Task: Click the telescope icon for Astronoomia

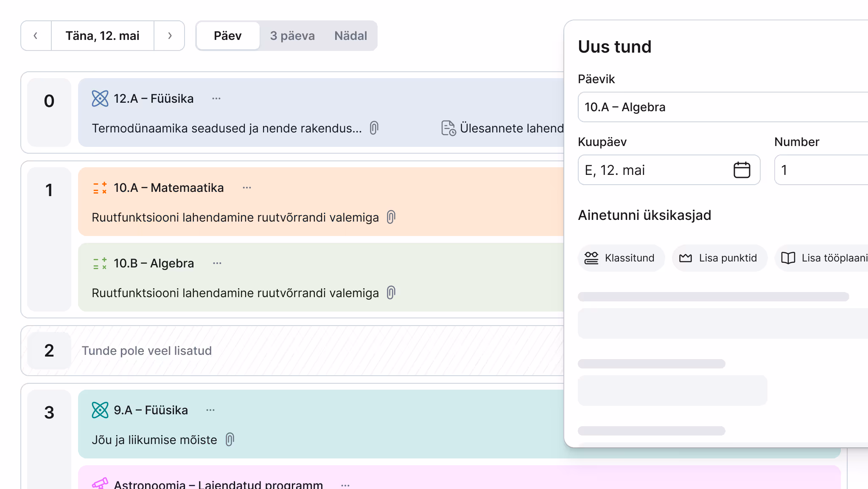Action: 100,483
